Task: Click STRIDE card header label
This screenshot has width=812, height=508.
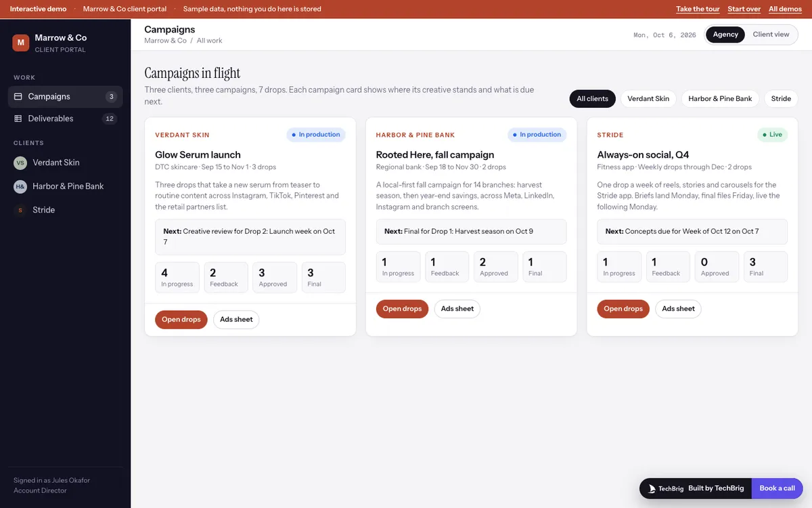Action: point(610,135)
